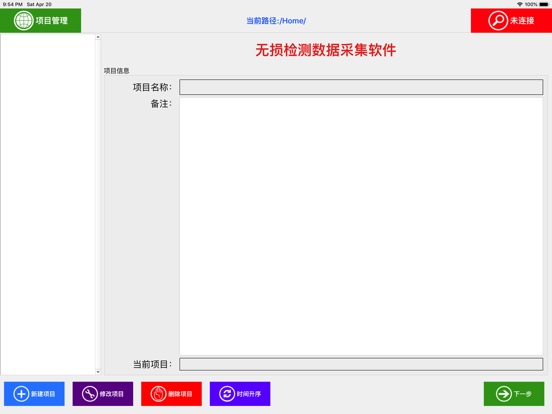
Task: Focus the 项目名称 input field
Action: (x=361, y=87)
